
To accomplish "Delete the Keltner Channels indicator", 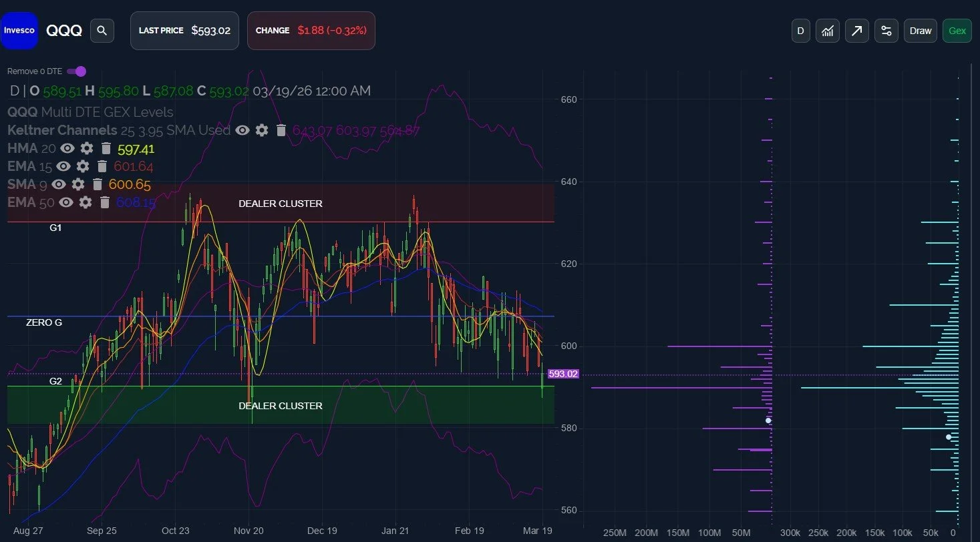I will (x=281, y=130).
